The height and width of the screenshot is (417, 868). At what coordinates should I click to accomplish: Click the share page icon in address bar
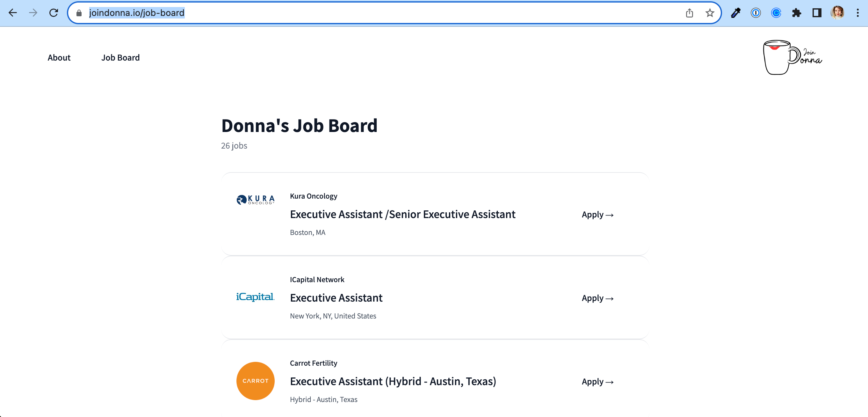[689, 13]
